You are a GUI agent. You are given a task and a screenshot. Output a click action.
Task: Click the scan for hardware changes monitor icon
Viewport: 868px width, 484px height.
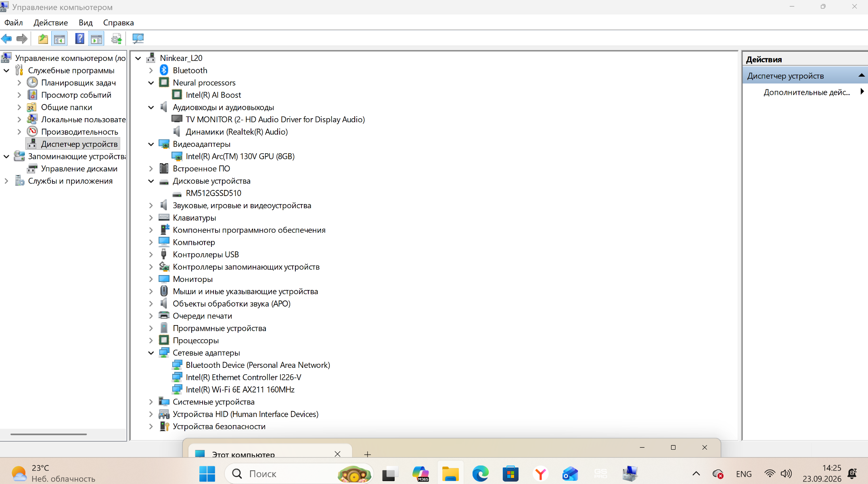[138, 39]
